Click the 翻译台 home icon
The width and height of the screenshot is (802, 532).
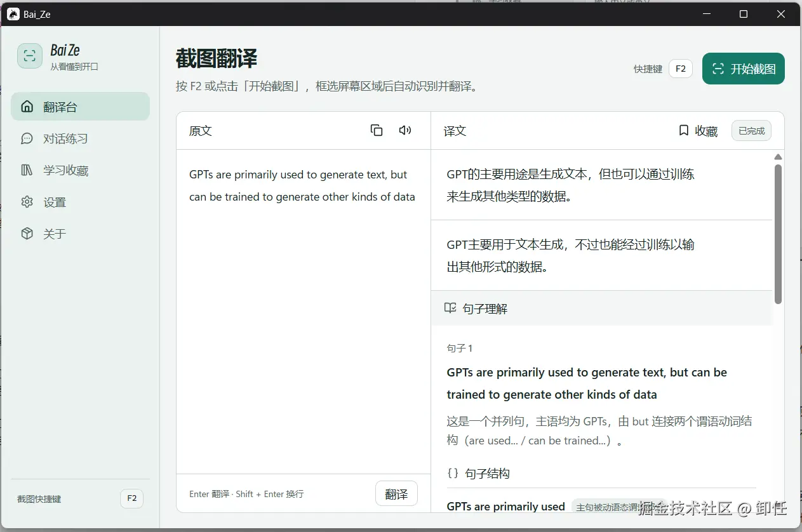(x=27, y=107)
